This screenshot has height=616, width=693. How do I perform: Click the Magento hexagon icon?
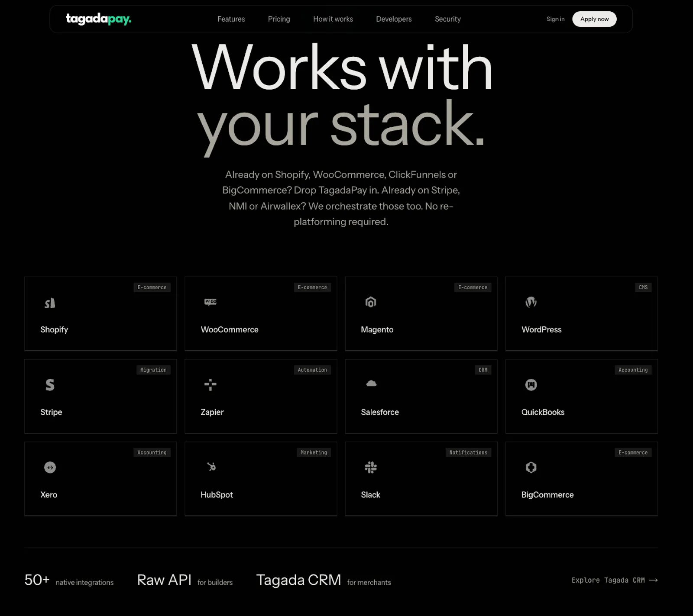tap(371, 302)
